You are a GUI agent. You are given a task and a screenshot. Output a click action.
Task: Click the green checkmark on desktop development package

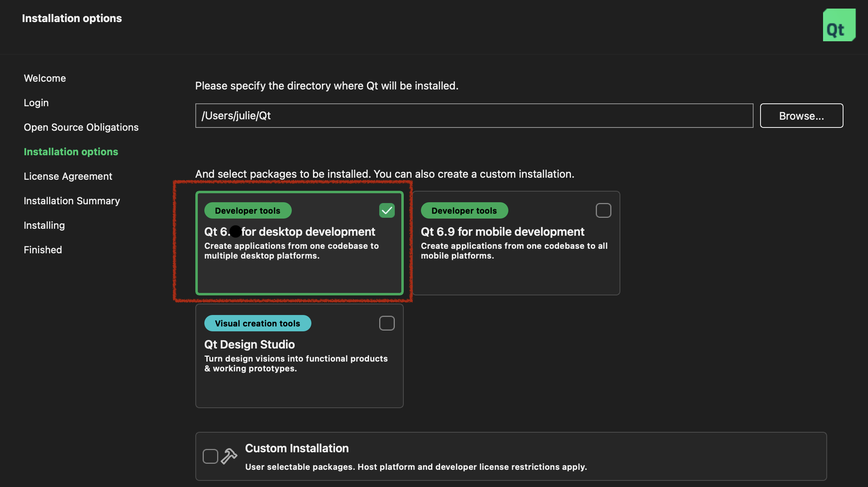tap(387, 210)
